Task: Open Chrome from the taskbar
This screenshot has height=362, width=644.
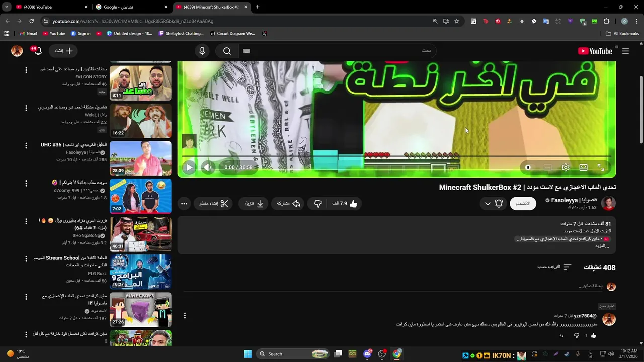Action: point(397,354)
